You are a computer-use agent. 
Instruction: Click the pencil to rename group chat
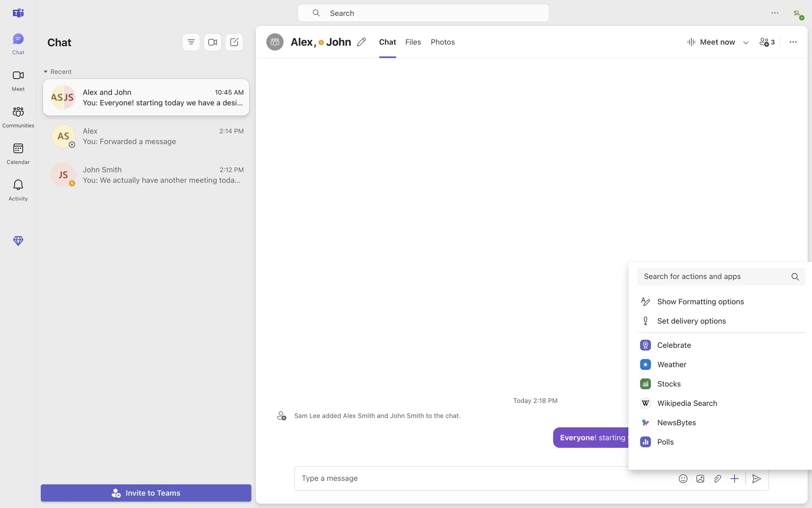pyautogui.click(x=361, y=42)
